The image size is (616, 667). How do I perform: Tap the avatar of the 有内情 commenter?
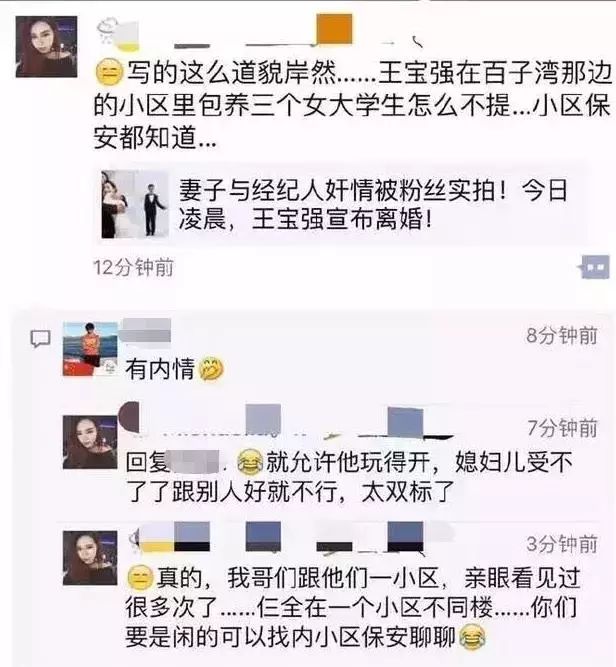click(90, 349)
